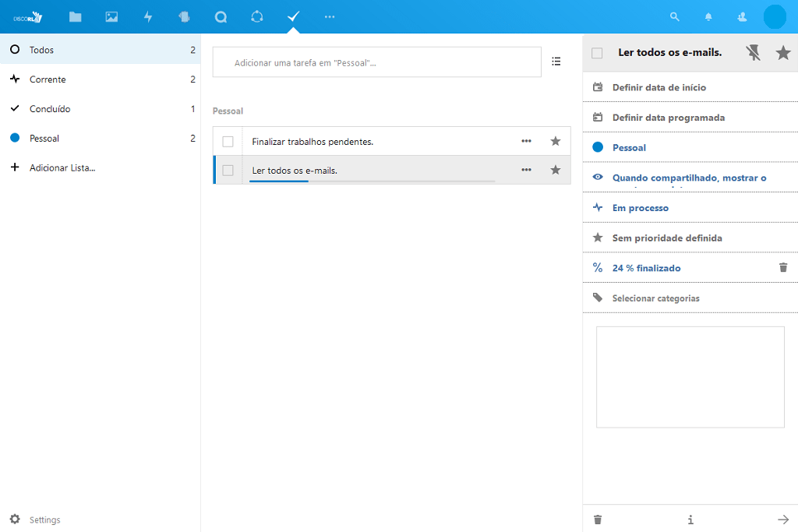The image size is (798, 532).
Task: Mark 'Ler todos os e-mails.' checkbox in list
Action: 228,170
